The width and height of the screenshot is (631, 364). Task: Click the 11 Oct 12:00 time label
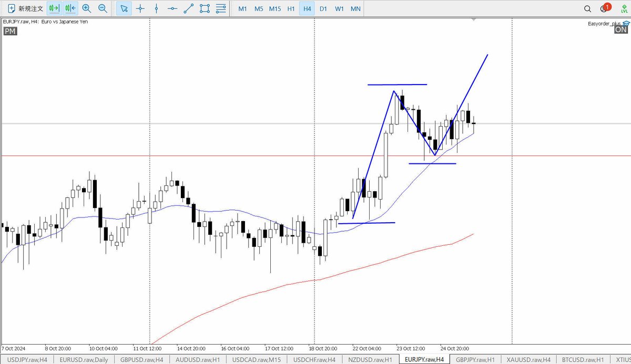147,348
